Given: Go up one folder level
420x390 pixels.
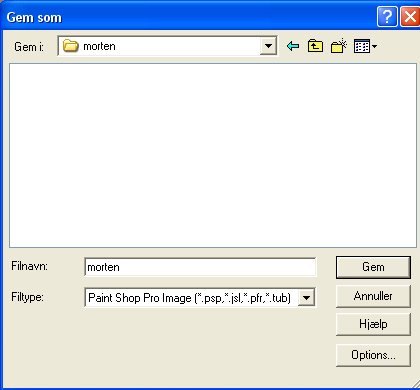Looking at the screenshot, I should [x=315, y=46].
